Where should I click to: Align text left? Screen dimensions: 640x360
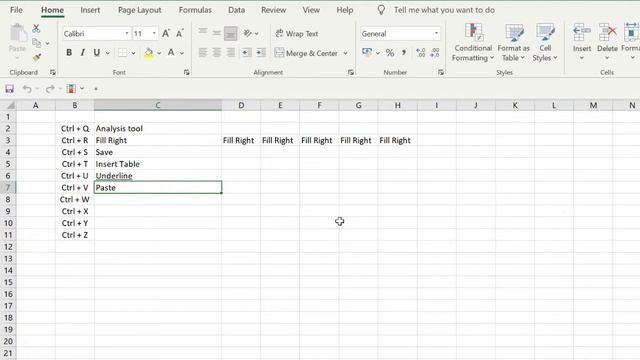coord(203,53)
